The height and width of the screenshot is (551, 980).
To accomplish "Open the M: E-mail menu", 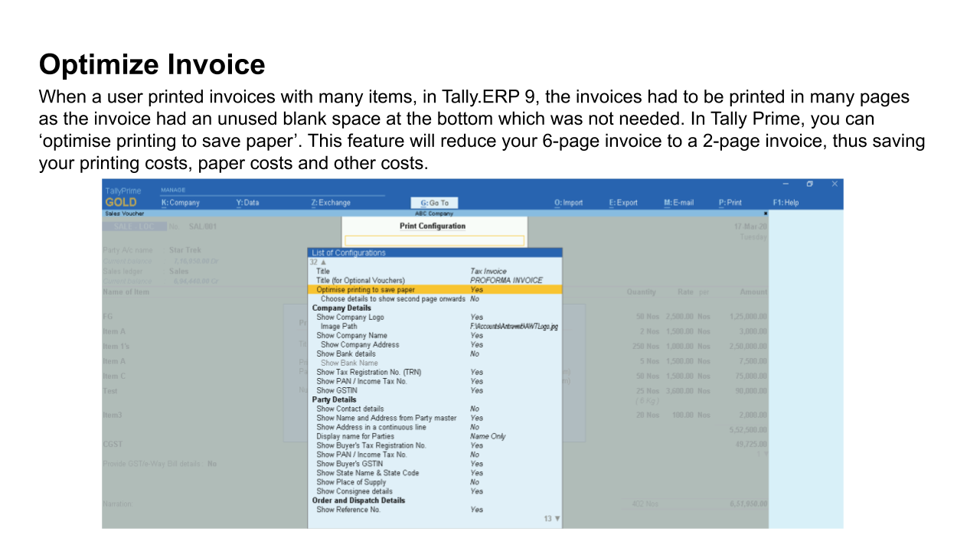I will pyautogui.click(x=678, y=203).
